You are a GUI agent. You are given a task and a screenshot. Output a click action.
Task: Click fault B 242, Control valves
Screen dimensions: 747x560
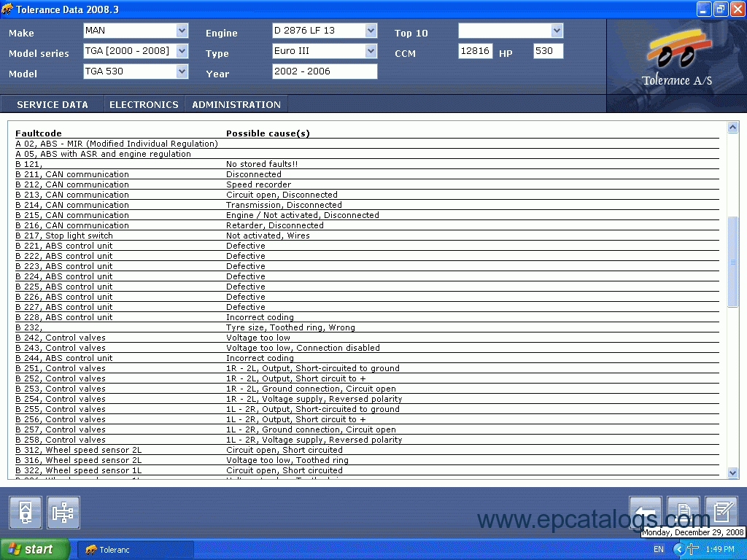[367, 338]
